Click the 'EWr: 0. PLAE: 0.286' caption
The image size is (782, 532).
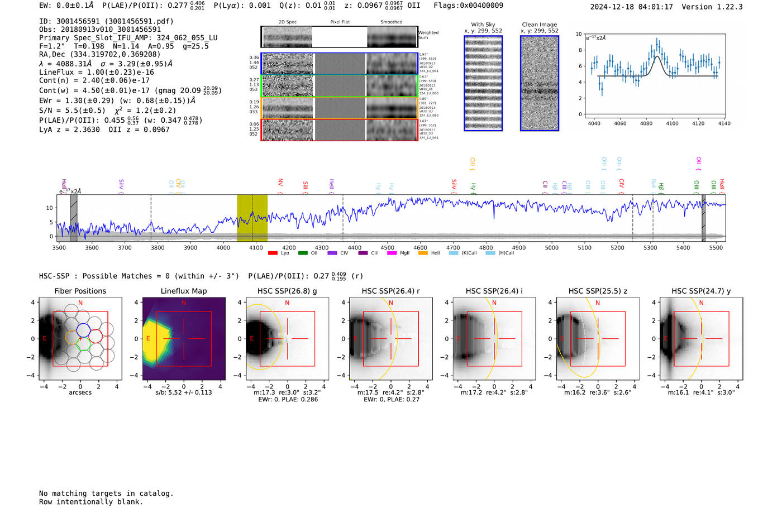(x=288, y=400)
